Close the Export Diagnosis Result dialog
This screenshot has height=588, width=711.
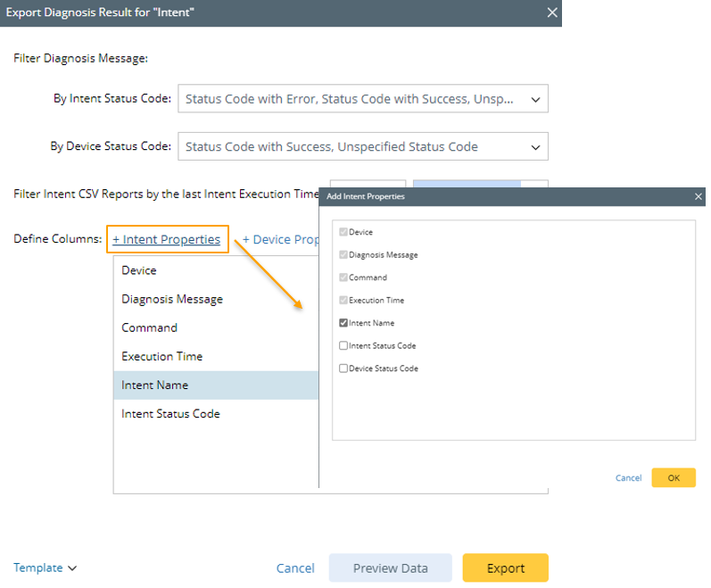552,13
